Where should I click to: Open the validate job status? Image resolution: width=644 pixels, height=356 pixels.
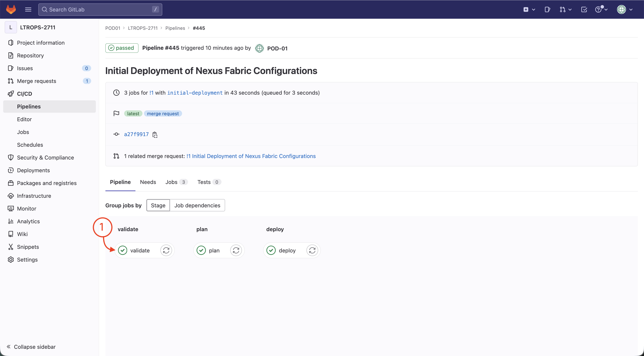click(x=136, y=250)
